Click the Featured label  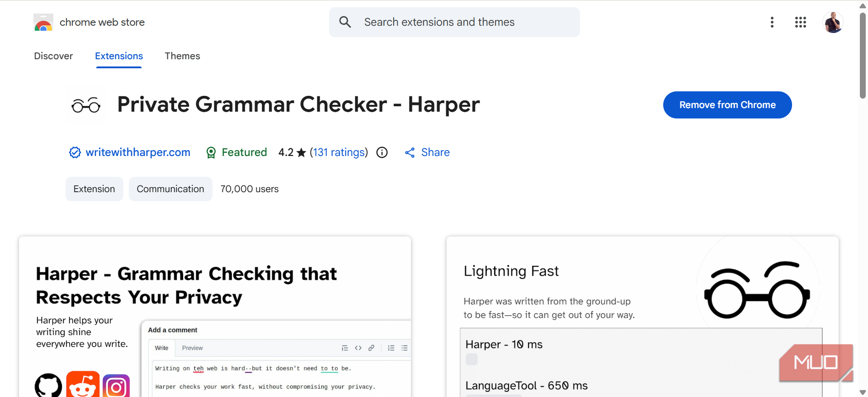pyautogui.click(x=244, y=152)
